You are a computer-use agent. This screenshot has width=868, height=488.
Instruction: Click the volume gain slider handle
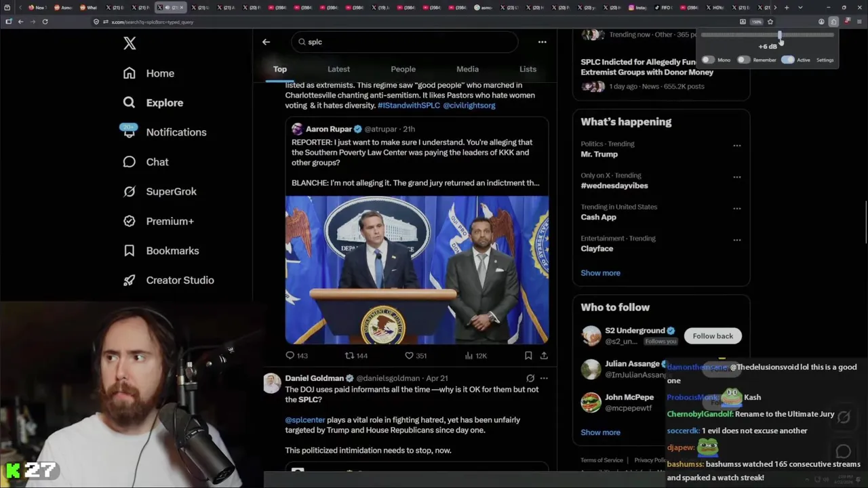coord(781,35)
